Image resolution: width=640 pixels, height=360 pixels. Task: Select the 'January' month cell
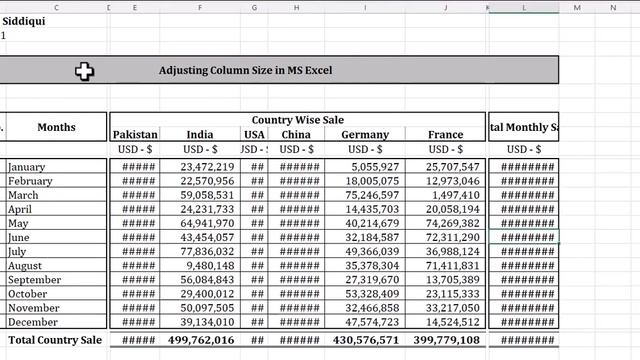[56, 167]
